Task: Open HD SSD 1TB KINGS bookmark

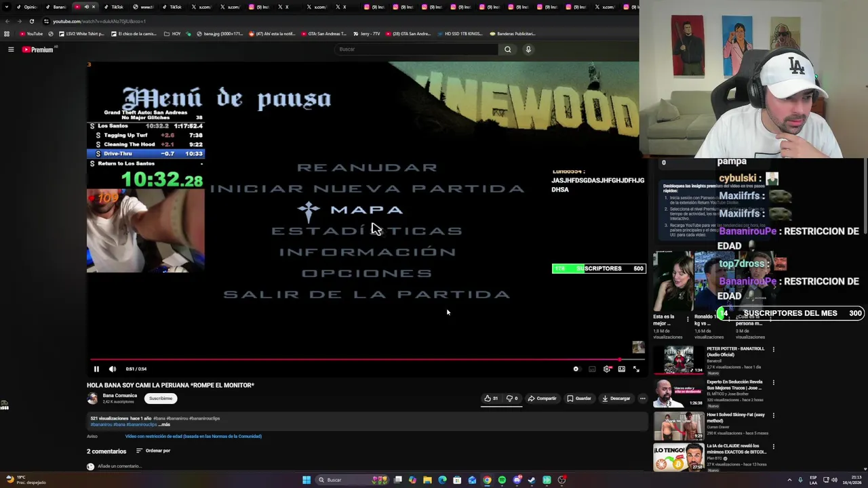Action: 459,33
